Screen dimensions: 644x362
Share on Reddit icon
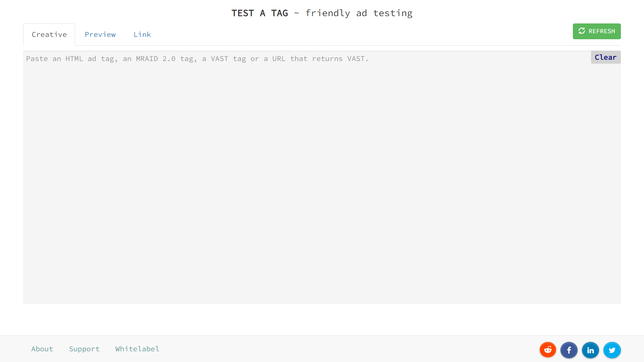click(x=548, y=350)
